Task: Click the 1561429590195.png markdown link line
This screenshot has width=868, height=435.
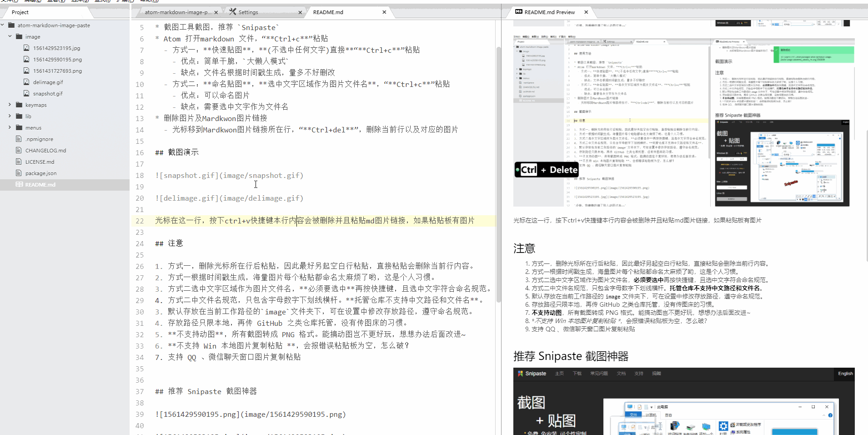Action: [251, 414]
